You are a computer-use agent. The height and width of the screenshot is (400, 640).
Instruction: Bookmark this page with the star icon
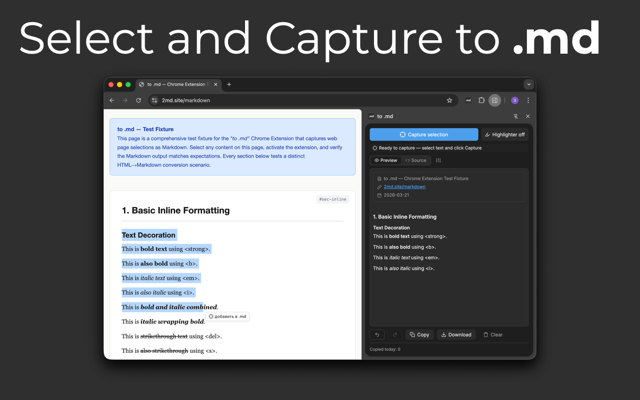[x=449, y=100]
